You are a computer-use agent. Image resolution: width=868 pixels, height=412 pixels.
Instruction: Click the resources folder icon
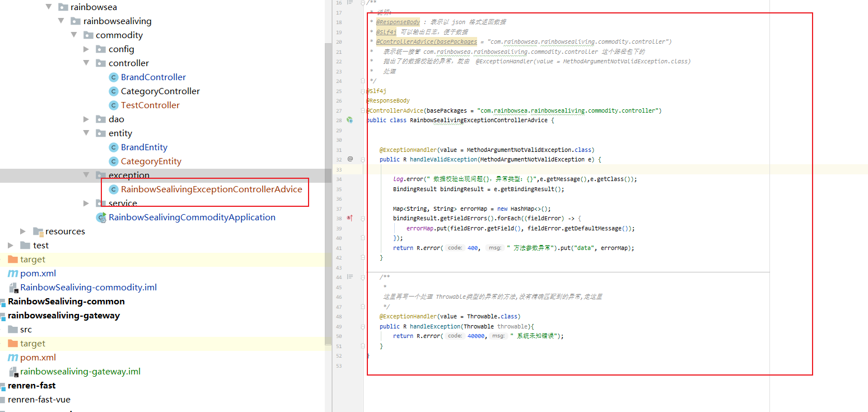click(38, 232)
